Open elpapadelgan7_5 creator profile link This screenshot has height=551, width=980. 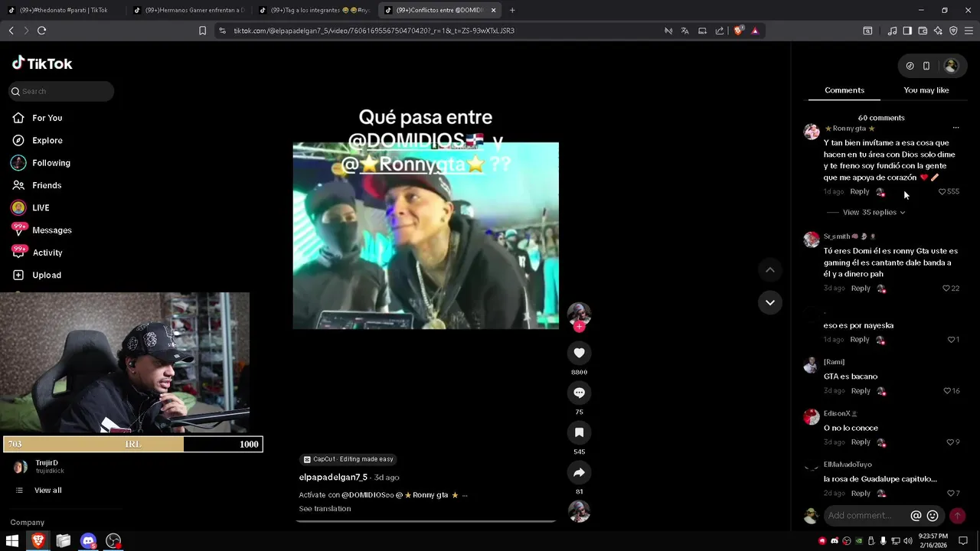tap(333, 478)
